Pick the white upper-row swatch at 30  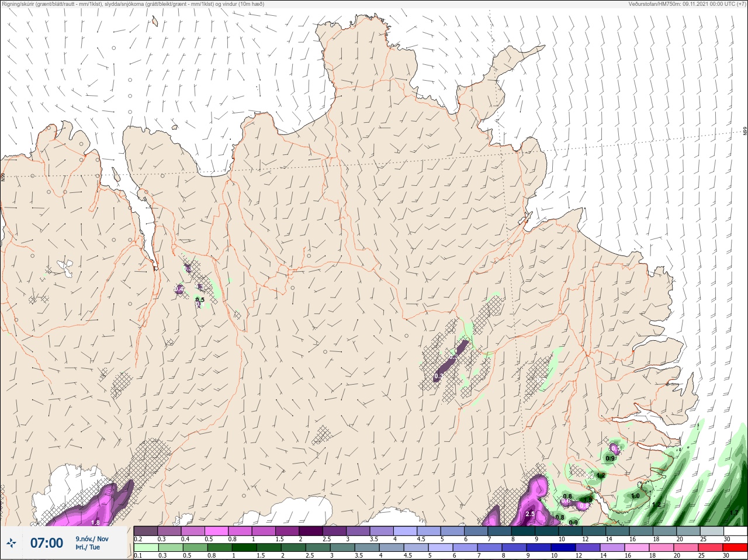pyautogui.click(x=735, y=531)
